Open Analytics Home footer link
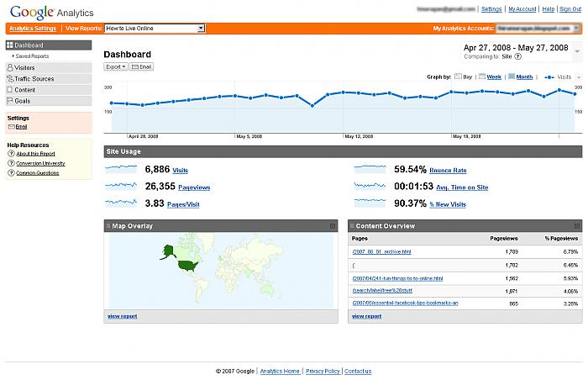588x380 pixels. 280,371
